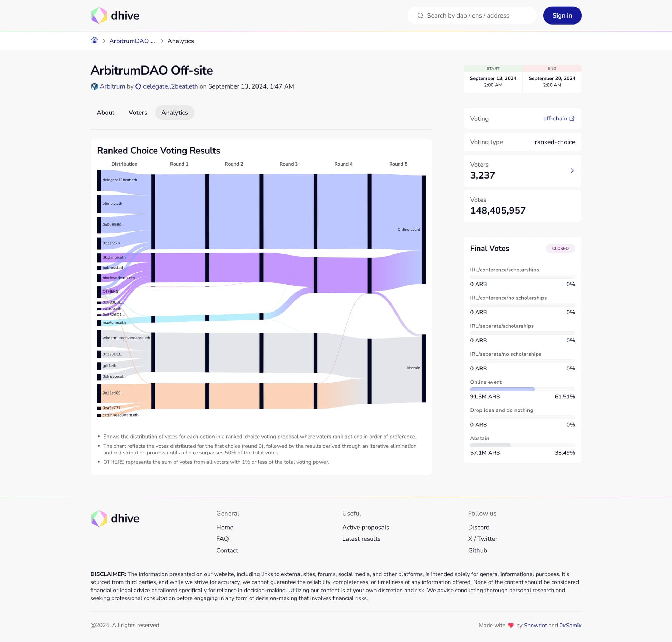
Task: Click the CLOSED status badge
Action: click(x=560, y=249)
